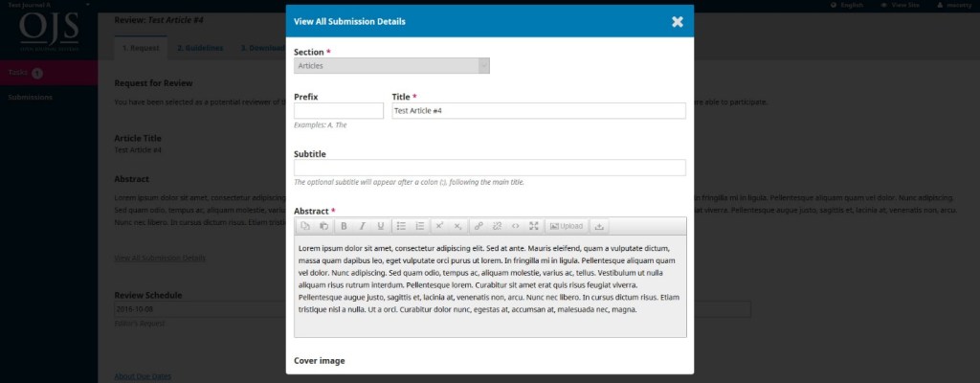Apply subscript formatting
Screen dimensions: 980x383
click(457, 226)
